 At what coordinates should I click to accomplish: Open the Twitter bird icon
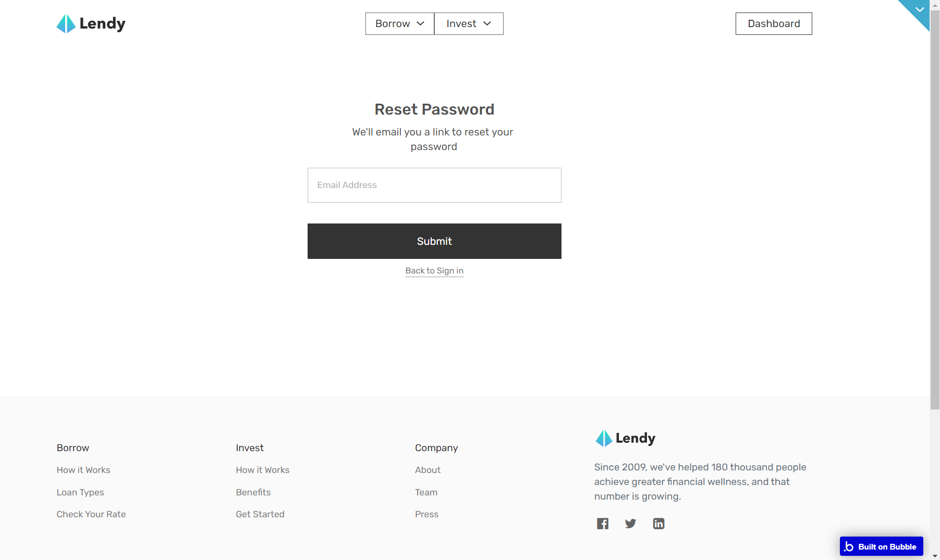click(x=630, y=524)
